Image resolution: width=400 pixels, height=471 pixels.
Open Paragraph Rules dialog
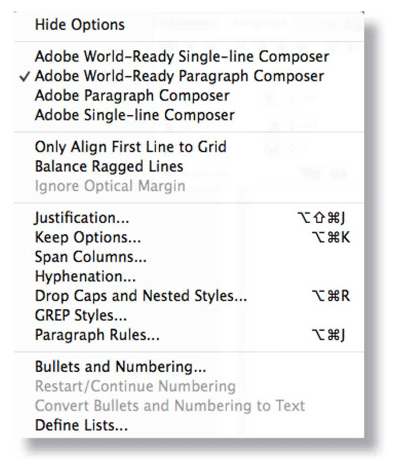[189, 335]
